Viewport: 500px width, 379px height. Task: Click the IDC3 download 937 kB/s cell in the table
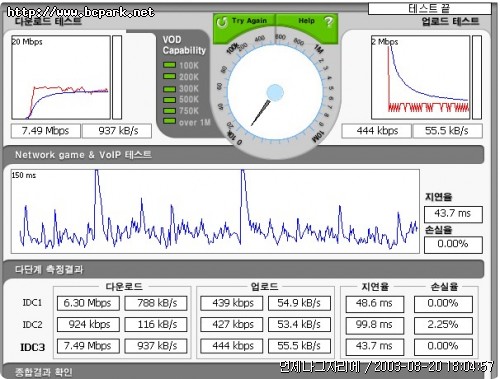pyautogui.click(x=156, y=346)
